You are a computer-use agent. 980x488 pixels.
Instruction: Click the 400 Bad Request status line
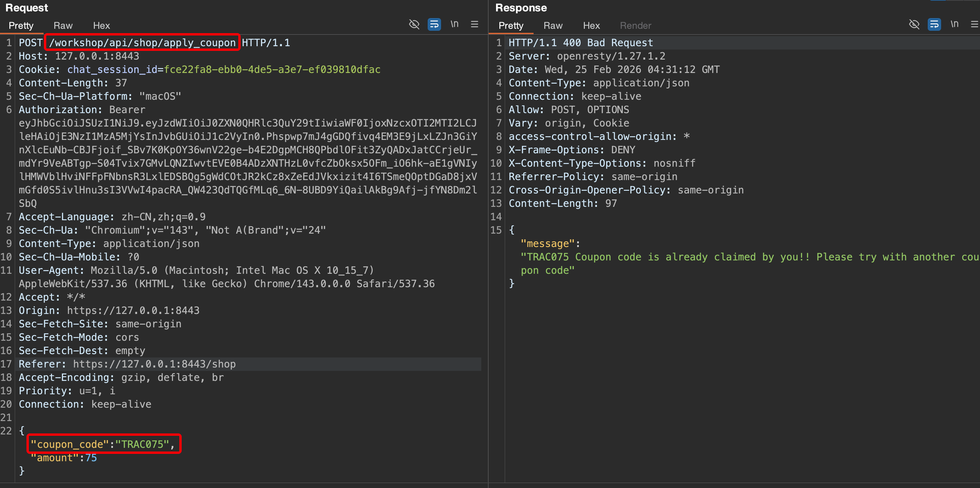click(x=580, y=43)
